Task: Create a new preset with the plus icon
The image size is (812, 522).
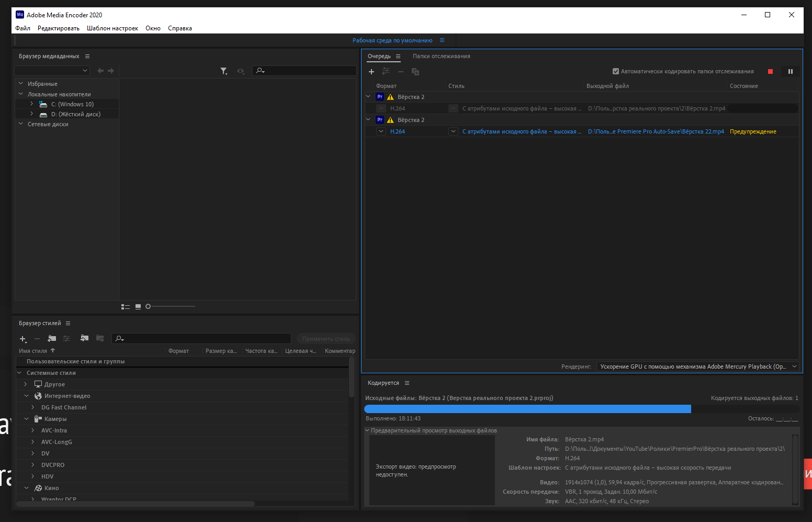Action: [x=23, y=339]
